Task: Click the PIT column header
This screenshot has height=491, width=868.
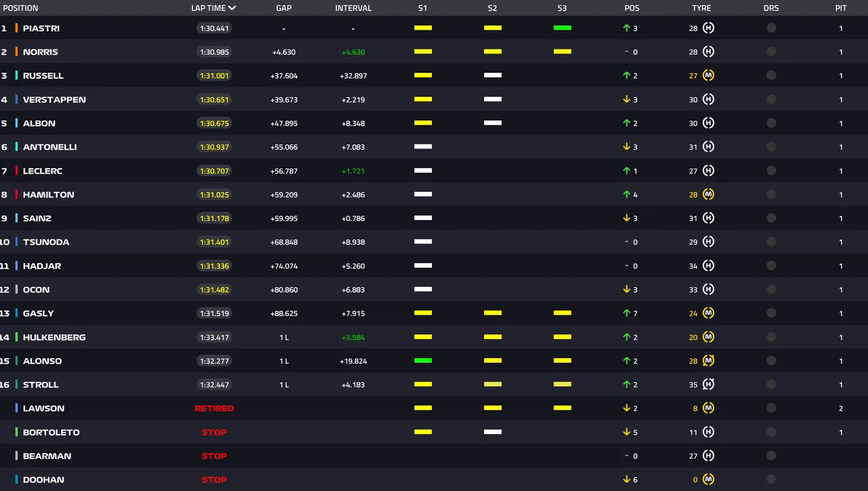Action: 841,8
